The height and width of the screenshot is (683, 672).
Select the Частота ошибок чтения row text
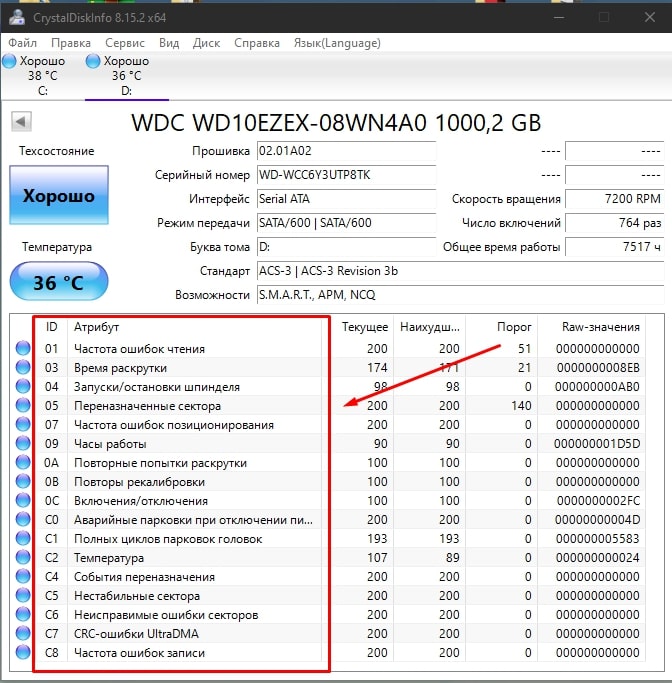pos(139,348)
